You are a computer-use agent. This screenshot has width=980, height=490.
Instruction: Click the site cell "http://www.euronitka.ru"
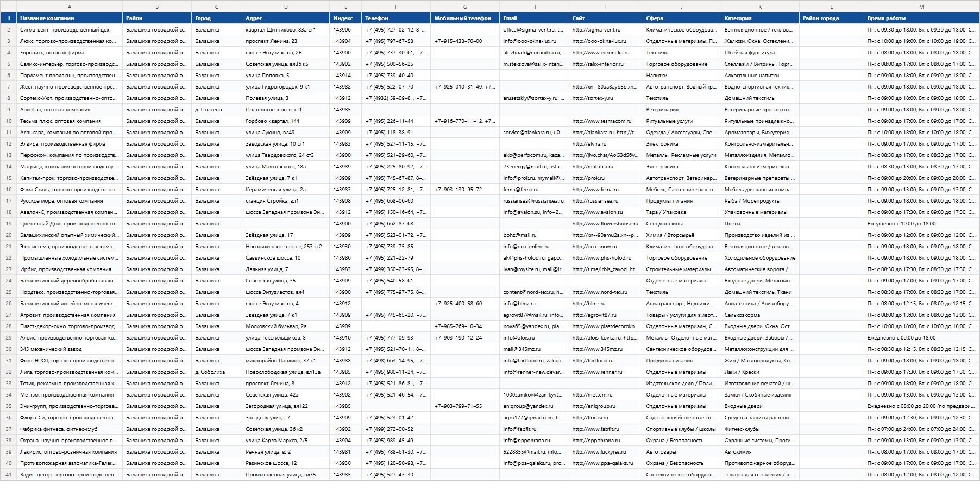(606, 53)
